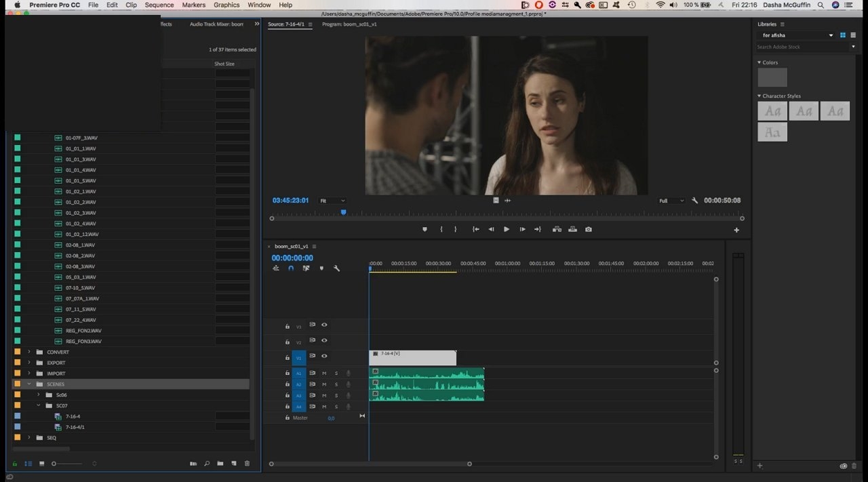The image size is (868, 482).
Task: Click Drag Audio Only icon below preview
Action: 508,201
